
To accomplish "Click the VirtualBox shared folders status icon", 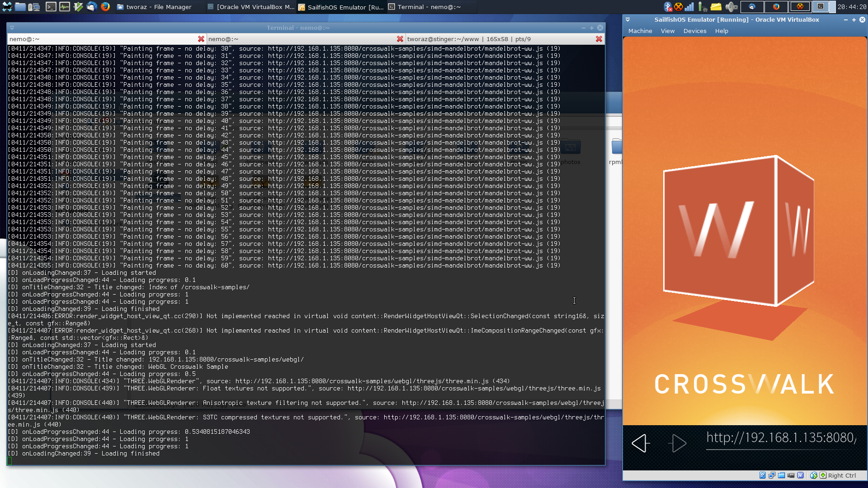I will (x=781, y=475).
